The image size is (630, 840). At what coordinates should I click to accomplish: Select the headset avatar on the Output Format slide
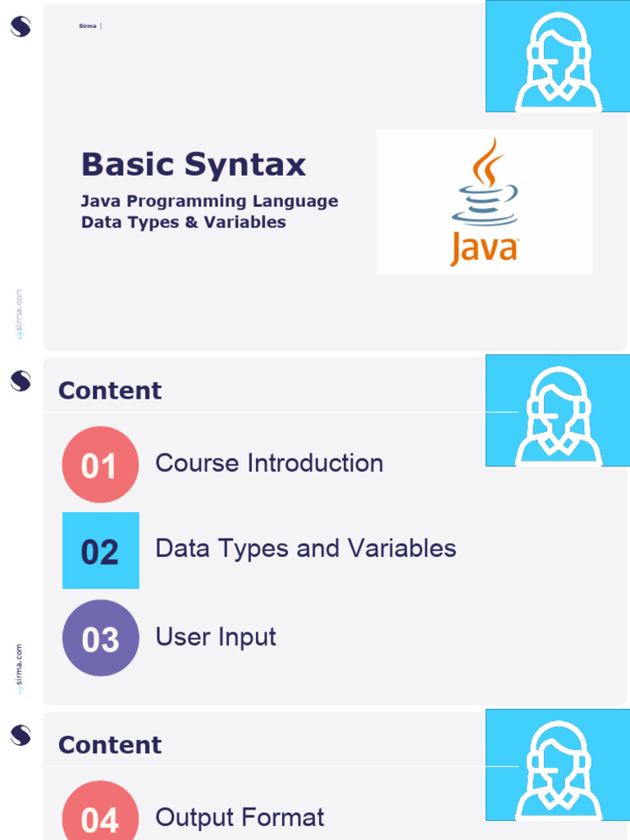pos(558,765)
